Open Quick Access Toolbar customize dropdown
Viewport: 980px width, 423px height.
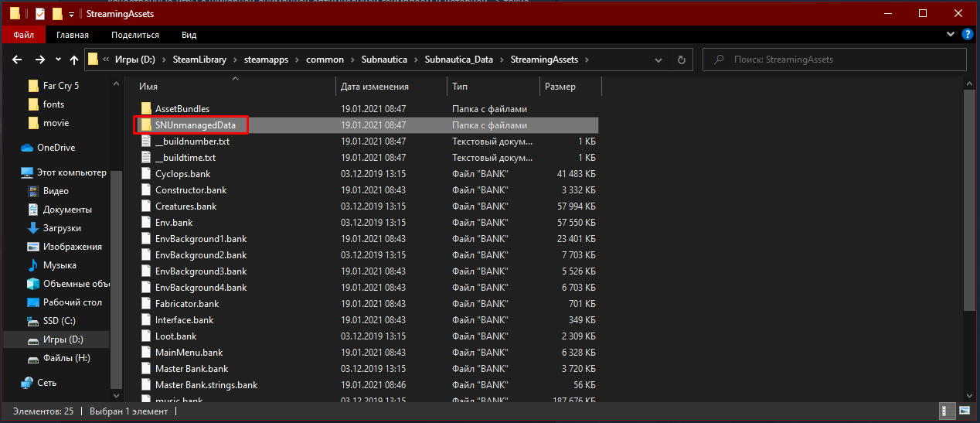pyautogui.click(x=71, y=14)
